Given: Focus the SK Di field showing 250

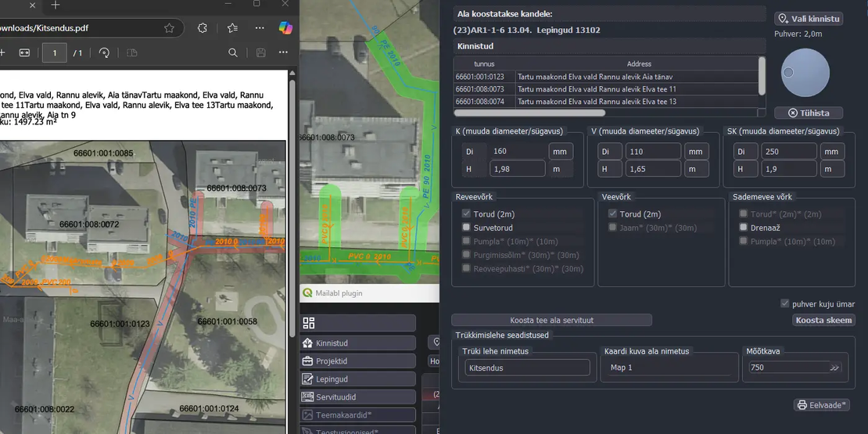Looking at the screenshot, I should pos(789,152).
